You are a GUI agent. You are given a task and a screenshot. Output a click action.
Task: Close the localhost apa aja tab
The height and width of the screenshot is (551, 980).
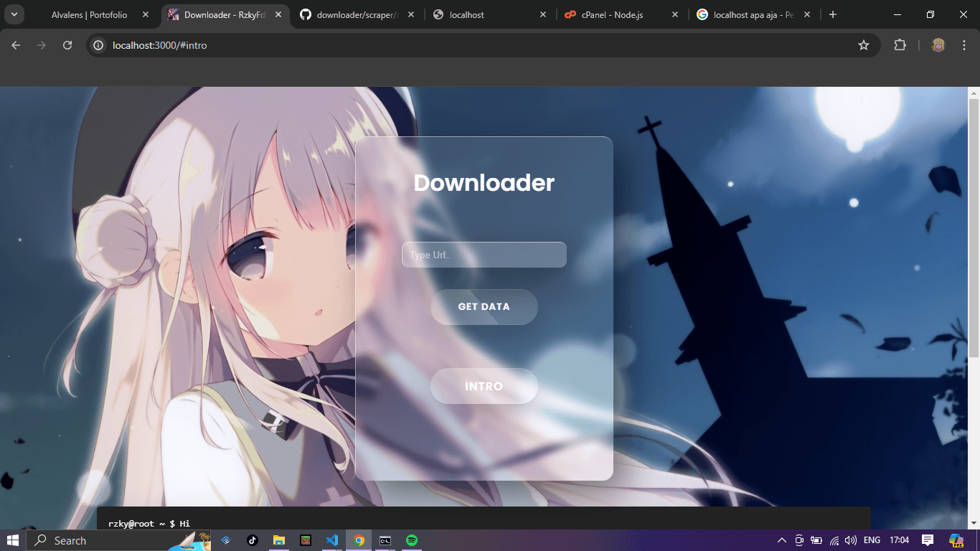(807, 14)
